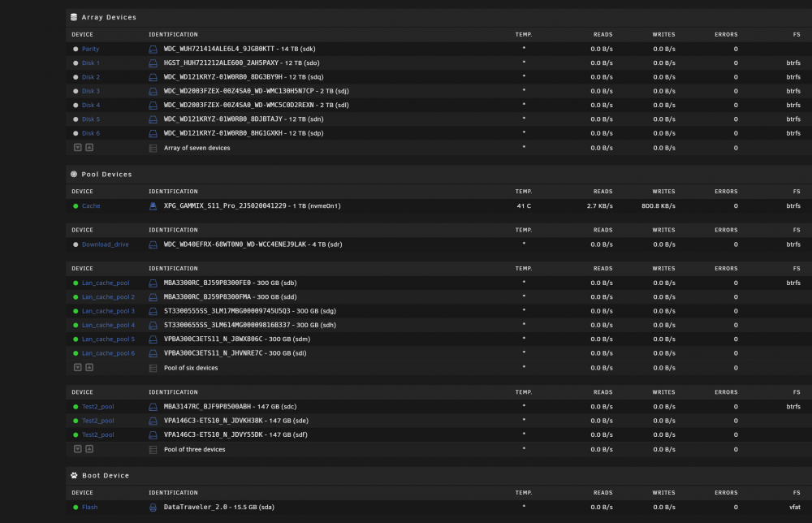Open the Parity device link

click(91, 50)
